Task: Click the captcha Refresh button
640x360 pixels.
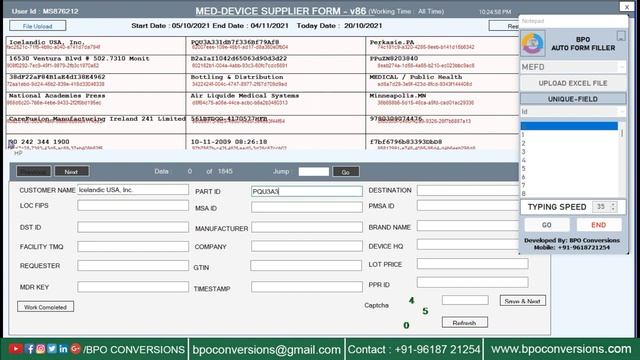Action: (464, 322)
